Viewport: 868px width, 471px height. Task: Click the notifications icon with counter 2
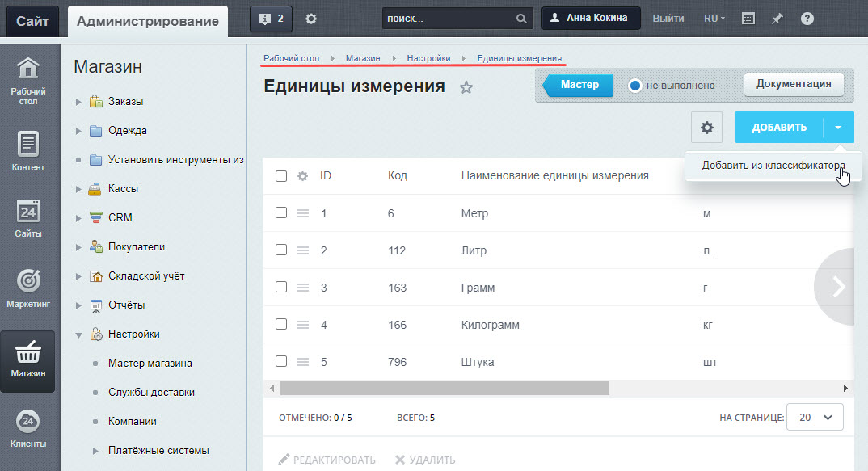[272, 19]
